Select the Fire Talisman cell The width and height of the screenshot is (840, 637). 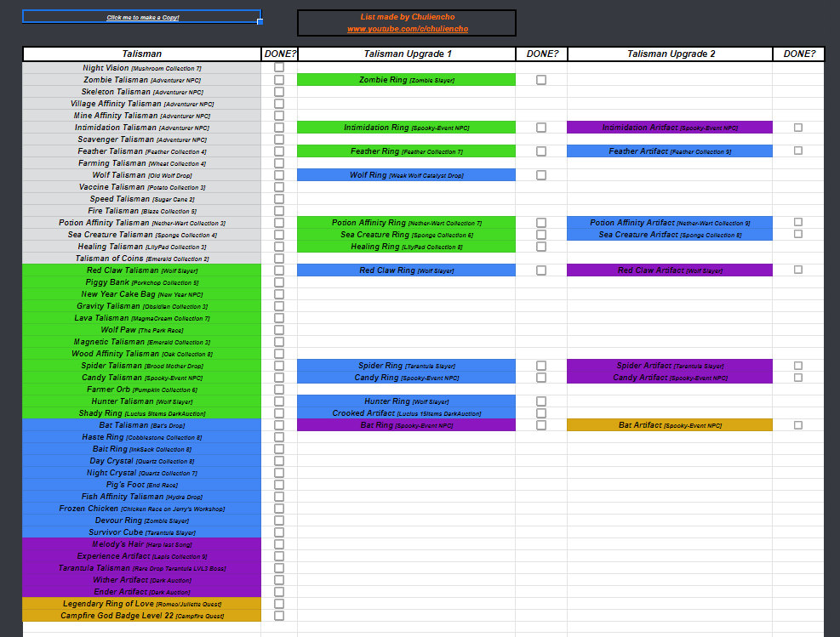(x=142, y=211)
